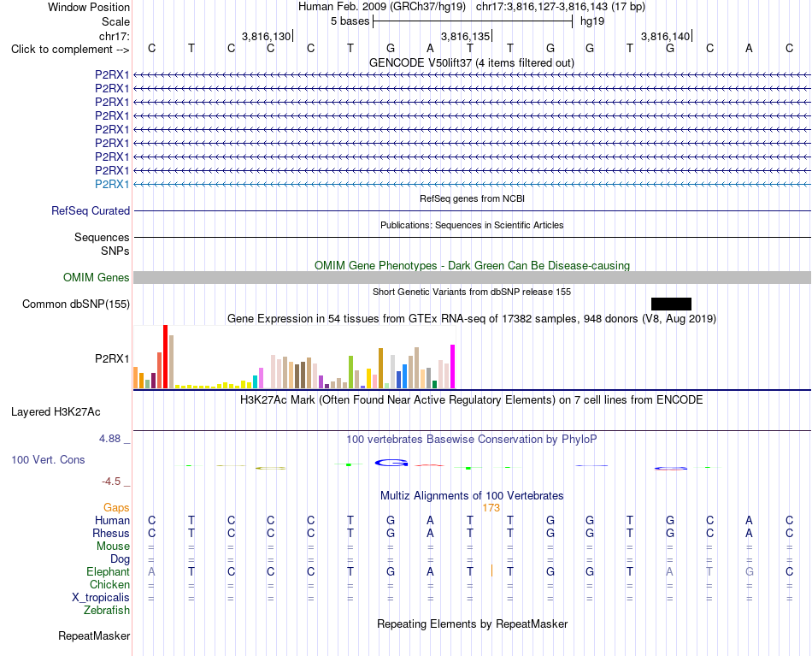Click the bright green GTEx expression bar
Image resolution: width=812 pixels, height=656 pixels.
pos(351,372)
